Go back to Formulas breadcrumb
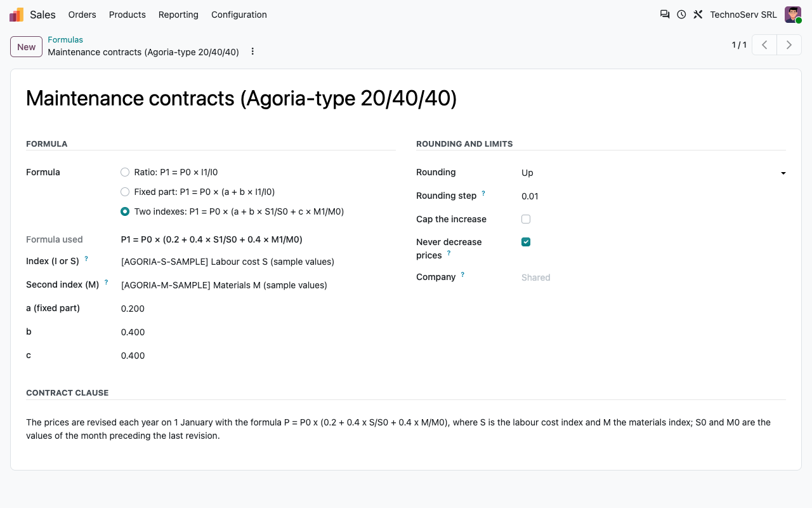This screenshot has height=508, width=812. point(65,39)
